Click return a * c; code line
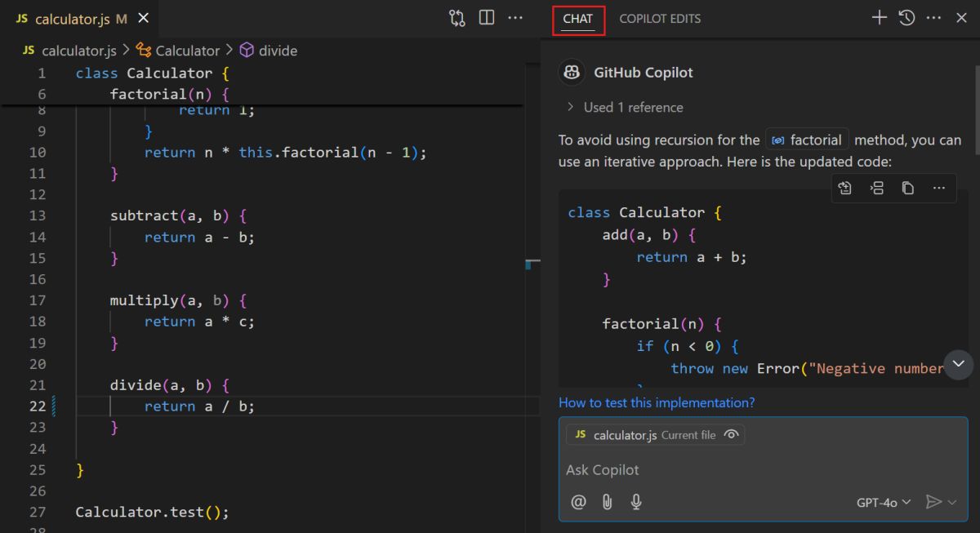980x533 pixels. [199, 322]
